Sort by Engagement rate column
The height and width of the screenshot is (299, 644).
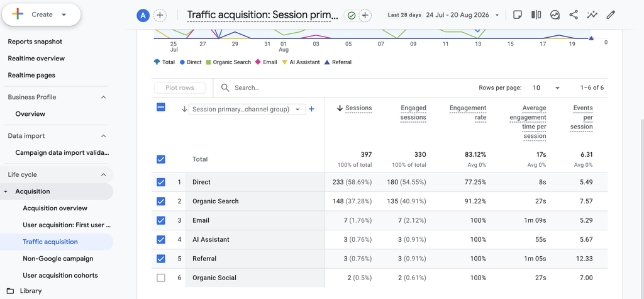[468, 113]
